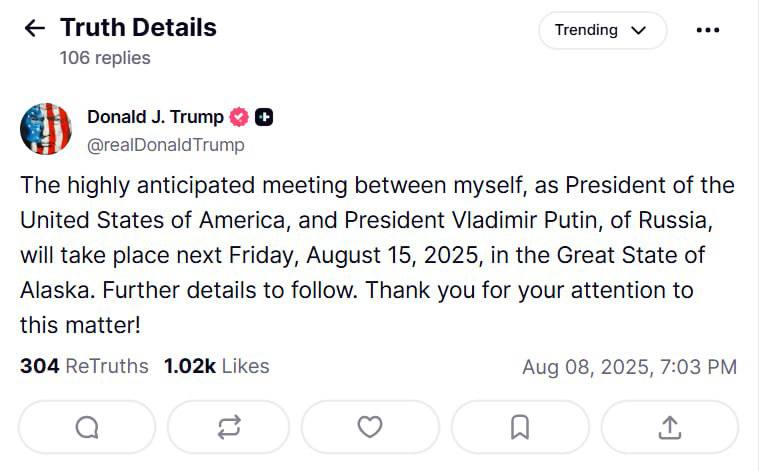
Task: ReTruth this post with the repeat icon
Action: click(229, 427)
